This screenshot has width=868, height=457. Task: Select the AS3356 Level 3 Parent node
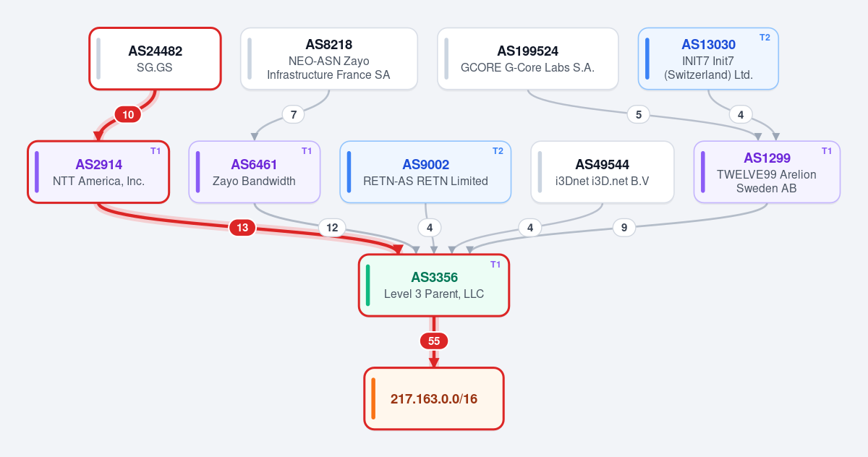click(434, 286)
